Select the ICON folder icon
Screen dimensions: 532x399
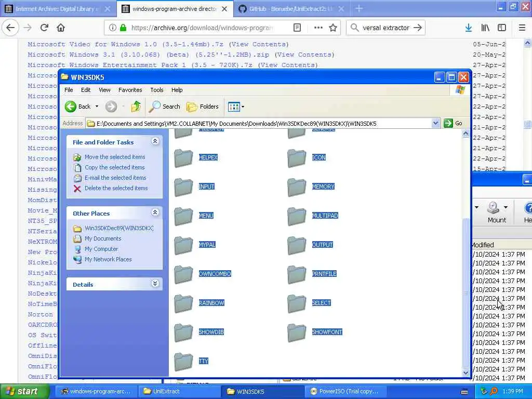(x=297, y=158)
